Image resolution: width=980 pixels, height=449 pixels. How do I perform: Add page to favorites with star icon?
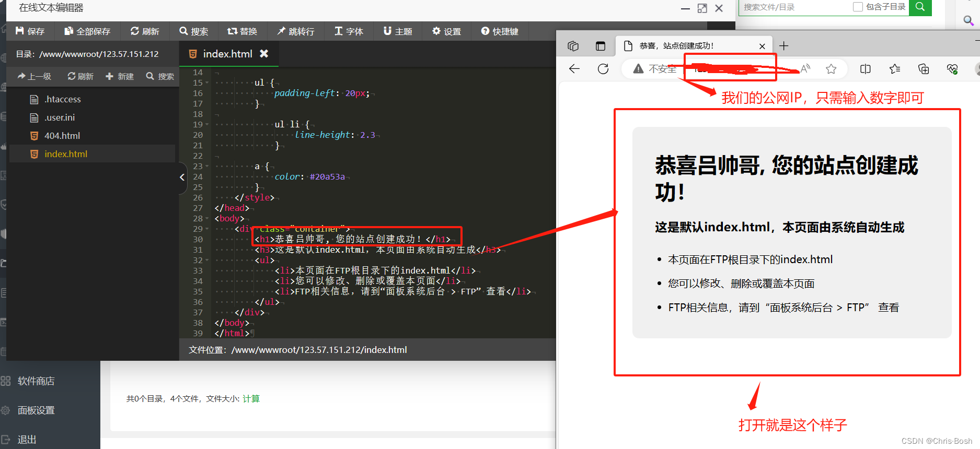point(831,69)
